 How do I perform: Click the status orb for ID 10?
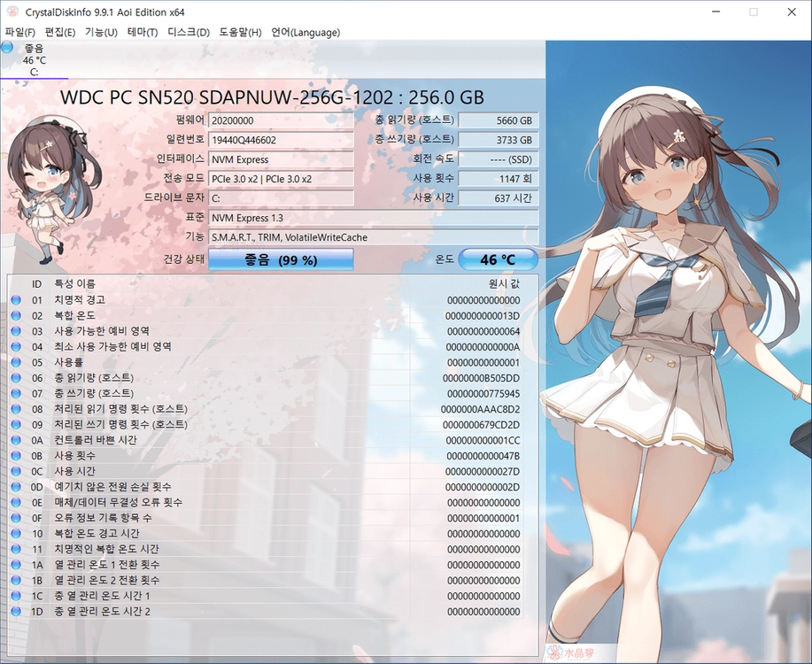point(16,534)
